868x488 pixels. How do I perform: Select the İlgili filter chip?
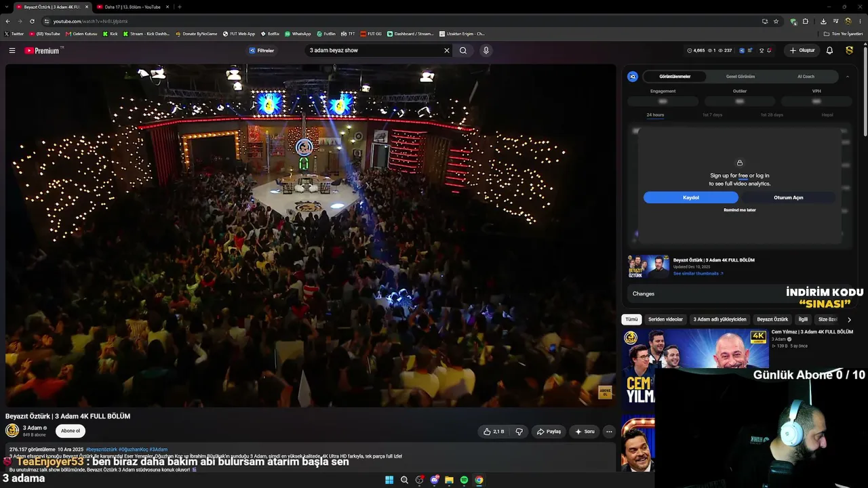803,319
